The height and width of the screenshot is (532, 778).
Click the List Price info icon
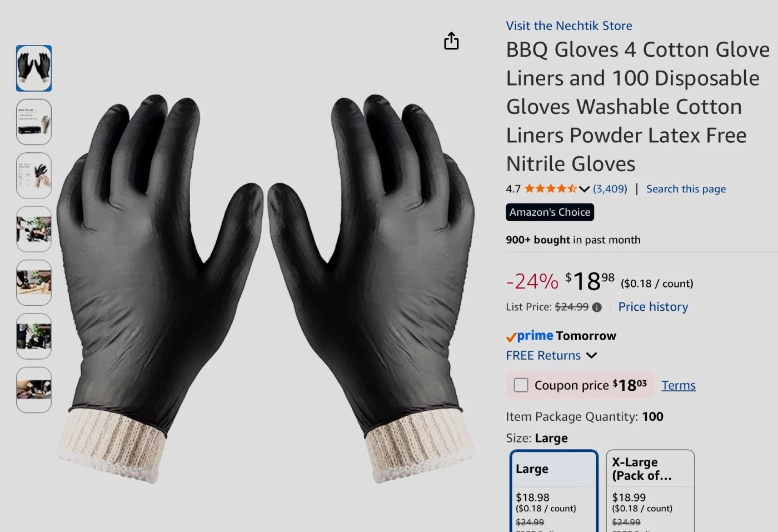(597, 307)
